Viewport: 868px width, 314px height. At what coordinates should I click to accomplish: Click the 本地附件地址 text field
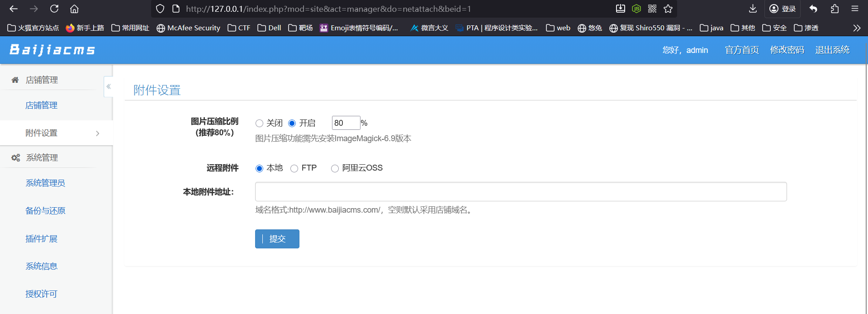(521, 192)
